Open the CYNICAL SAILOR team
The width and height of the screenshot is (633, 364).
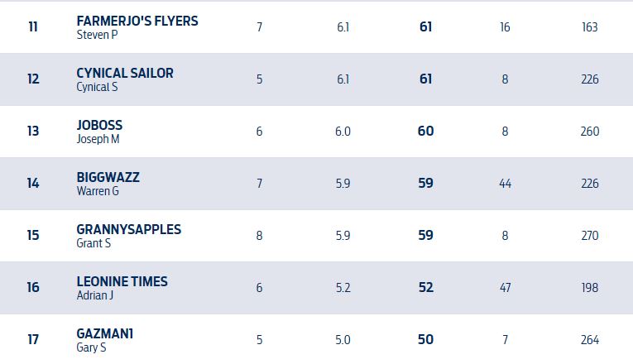[125, 73]
